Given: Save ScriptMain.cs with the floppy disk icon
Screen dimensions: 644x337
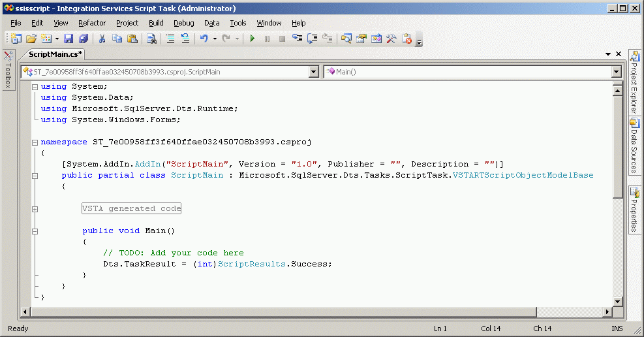Looking at the screenshot, I should [68, 39].
